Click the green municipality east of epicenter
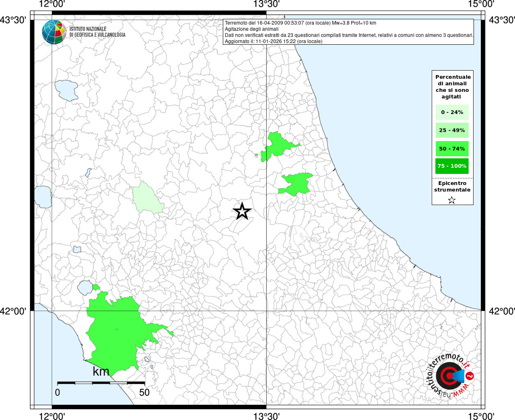Image resolution: width=515 pixels, height=420 pixels. [296, 184]
